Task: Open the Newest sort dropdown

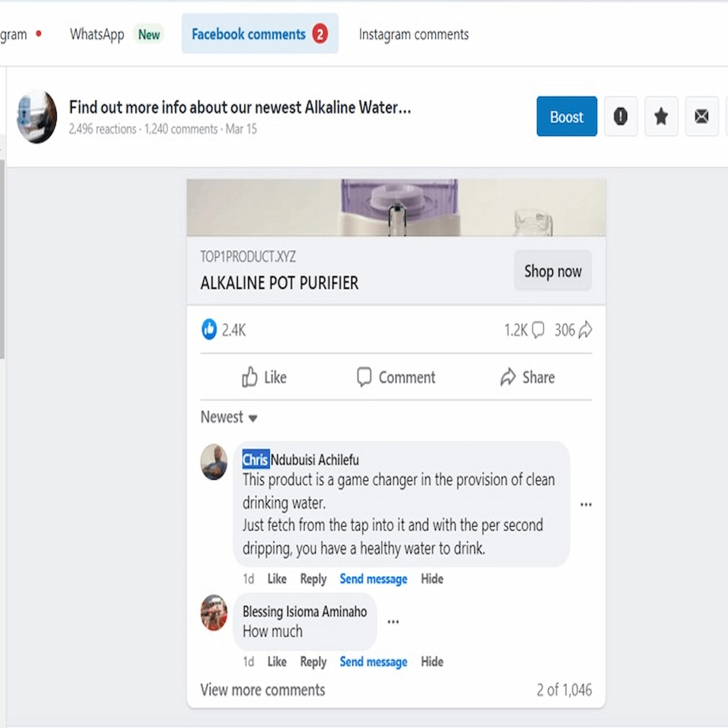Action: point(229,417)
